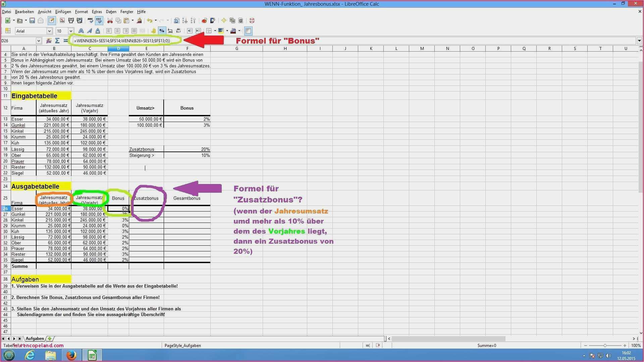The height and width of the screenshot is (362, 644).
Task: Open the font size dropdown
Action: [x=71, y=31]
